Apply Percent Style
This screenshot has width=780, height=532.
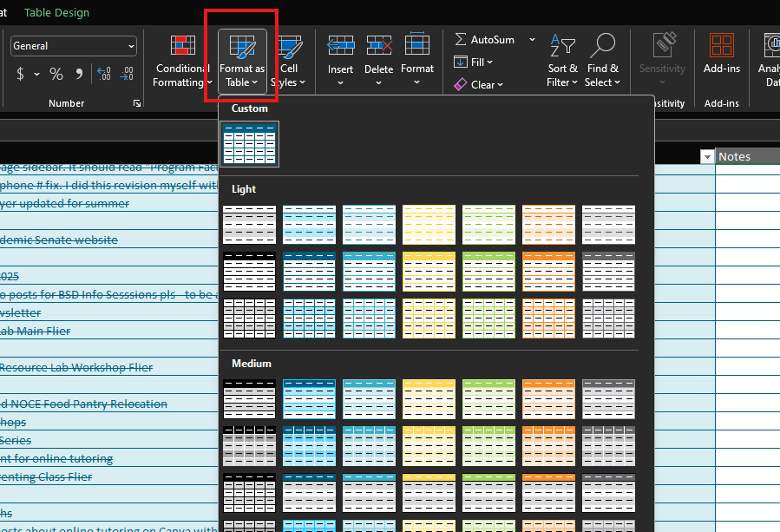[x=56, y=74]
